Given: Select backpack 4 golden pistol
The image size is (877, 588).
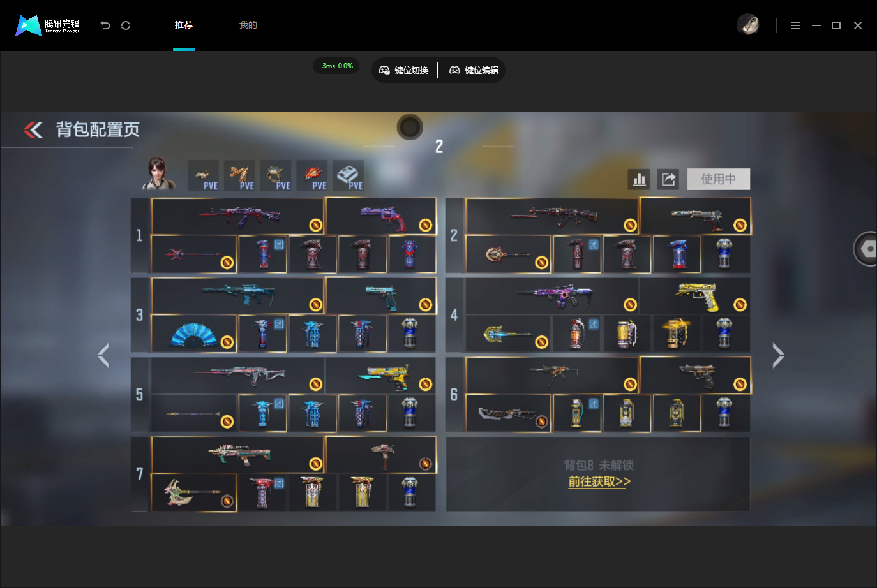Looking at the screenshot, I should pos(696,295).
